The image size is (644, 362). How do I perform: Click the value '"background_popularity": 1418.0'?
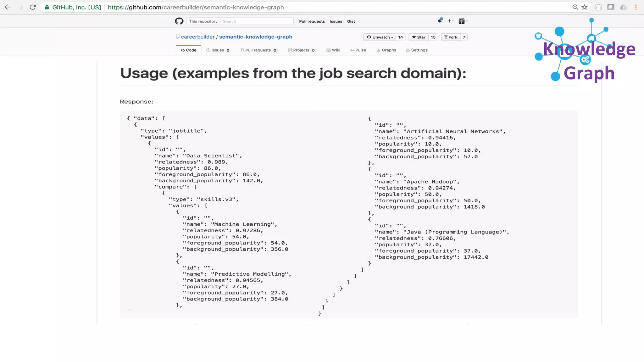(430, 207)
